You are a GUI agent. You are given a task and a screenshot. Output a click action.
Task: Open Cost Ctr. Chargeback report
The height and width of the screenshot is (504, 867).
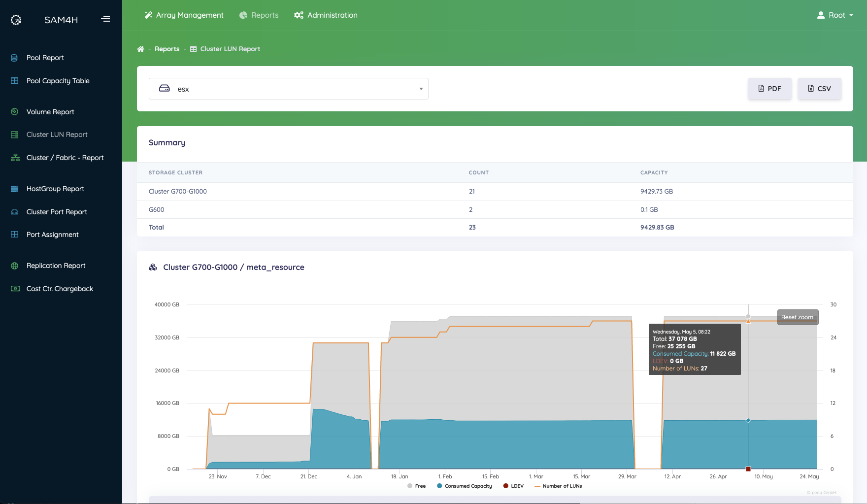pyautogui.click(x=60, y=289)
